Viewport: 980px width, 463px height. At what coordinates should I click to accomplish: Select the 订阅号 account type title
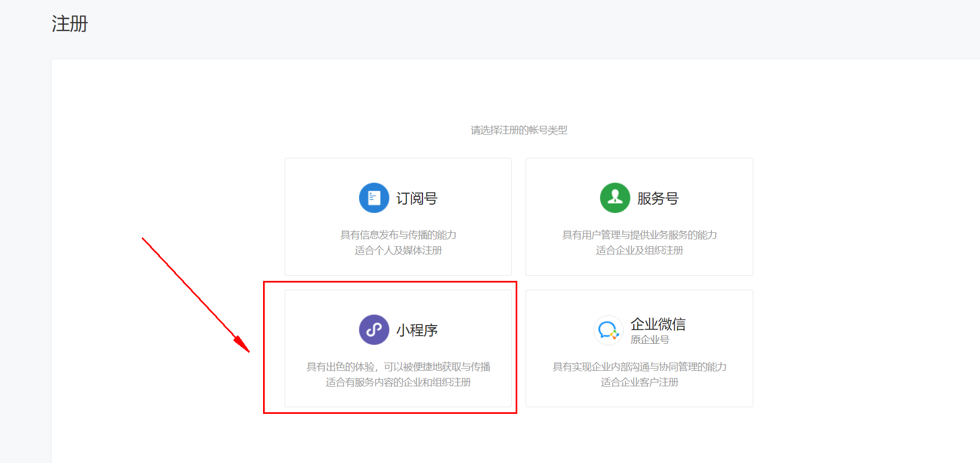click(417, 198)
